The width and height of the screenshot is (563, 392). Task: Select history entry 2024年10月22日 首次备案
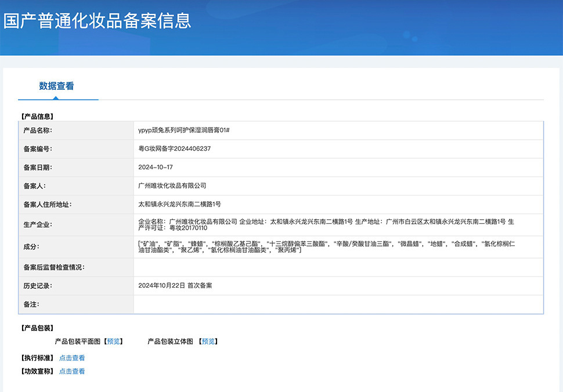tap(175, 285)
